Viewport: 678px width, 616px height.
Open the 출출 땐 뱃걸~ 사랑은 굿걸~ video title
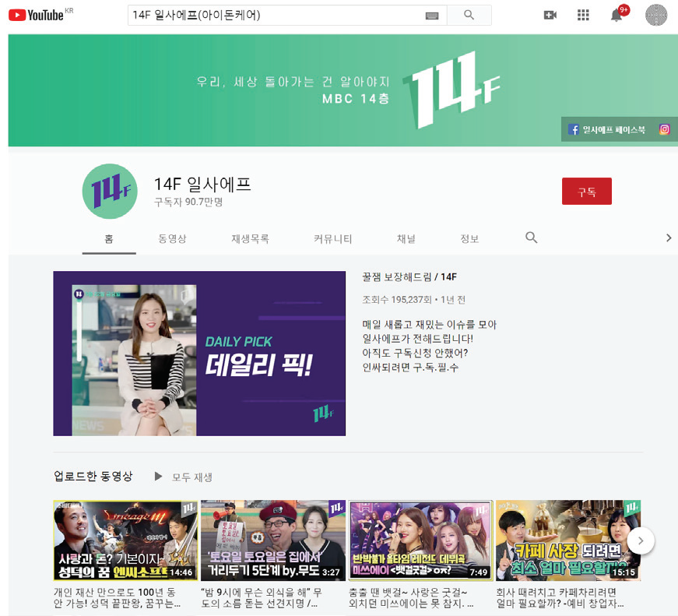[411, 598]
